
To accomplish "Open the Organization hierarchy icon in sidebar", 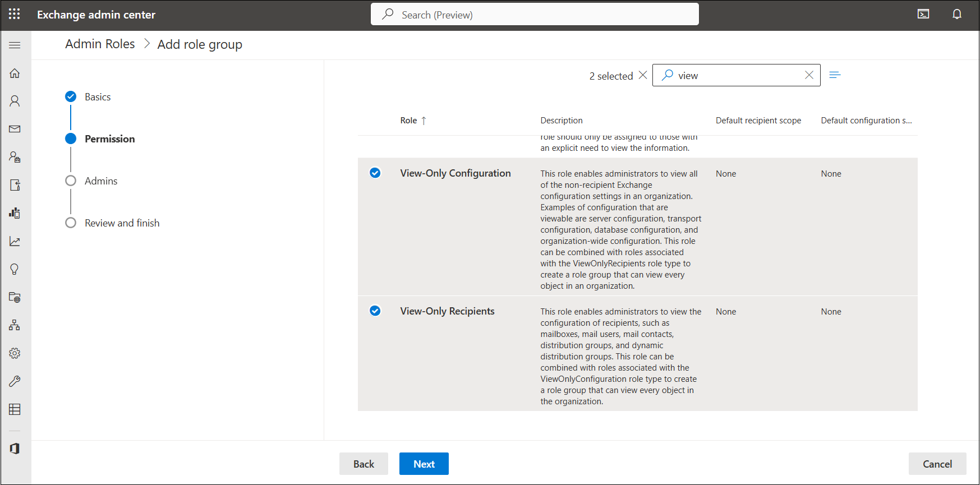I will 15,325.
